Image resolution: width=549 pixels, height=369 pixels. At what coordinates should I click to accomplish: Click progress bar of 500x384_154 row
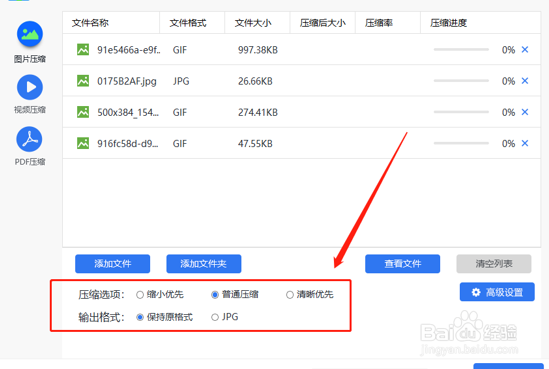click(461, 112)
